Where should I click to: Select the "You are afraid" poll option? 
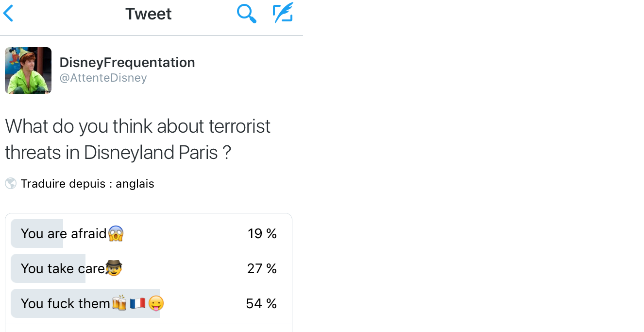(149, 234)
